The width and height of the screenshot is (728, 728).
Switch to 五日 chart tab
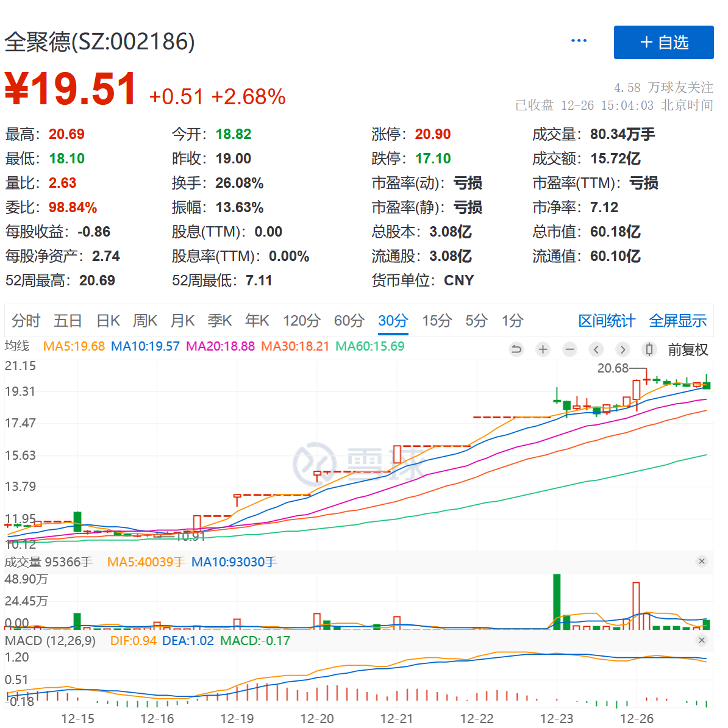pos(68,320)
